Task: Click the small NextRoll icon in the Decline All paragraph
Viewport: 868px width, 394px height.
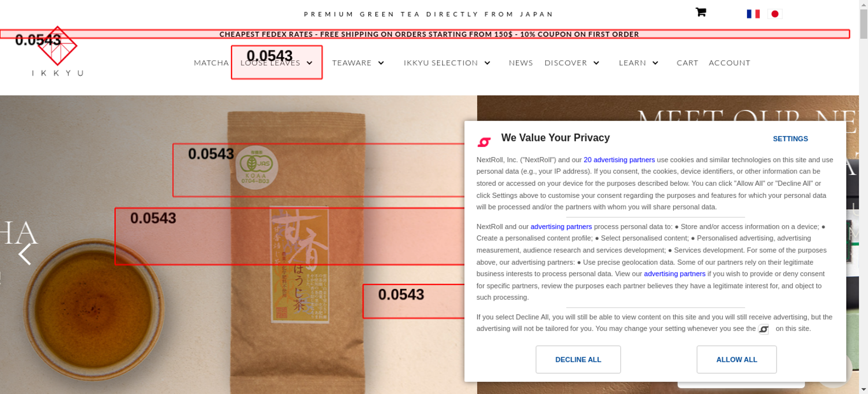Action: pos(763,329)
